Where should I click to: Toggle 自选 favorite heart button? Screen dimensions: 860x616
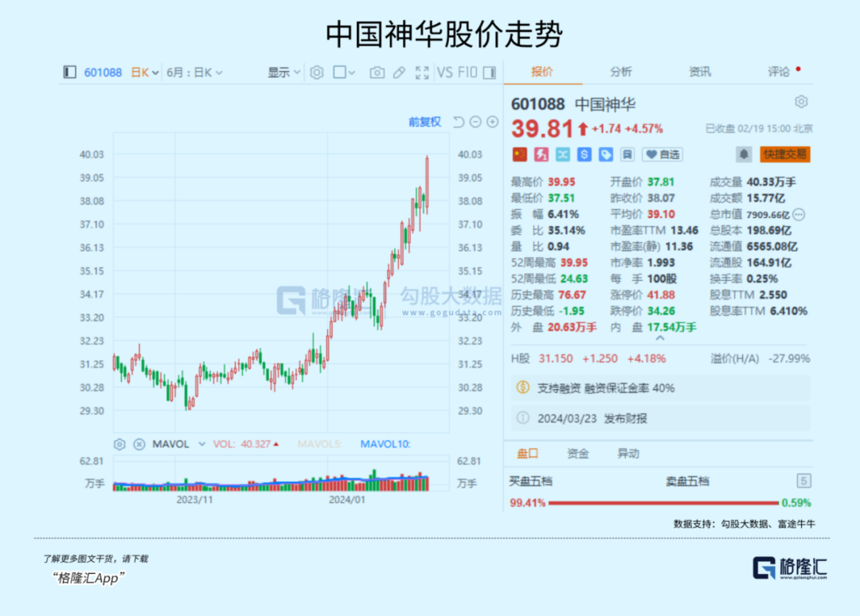[662, 154]
